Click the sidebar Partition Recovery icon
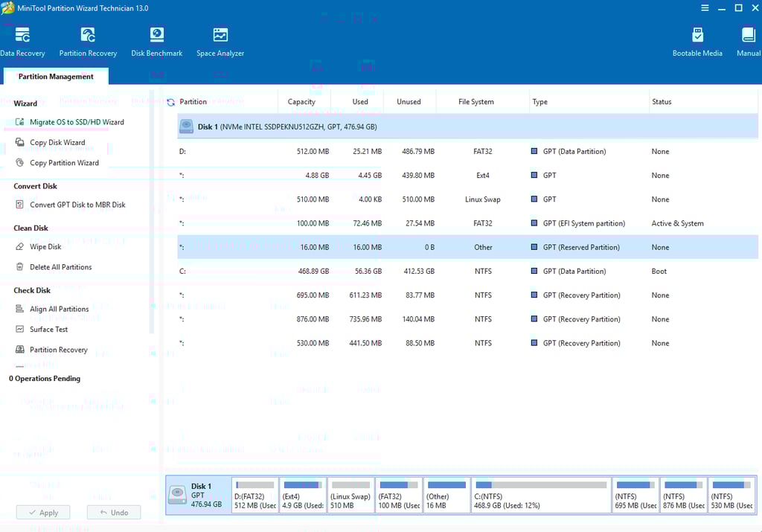This screenshot has width=762, height=532. (x=19, y=349)
